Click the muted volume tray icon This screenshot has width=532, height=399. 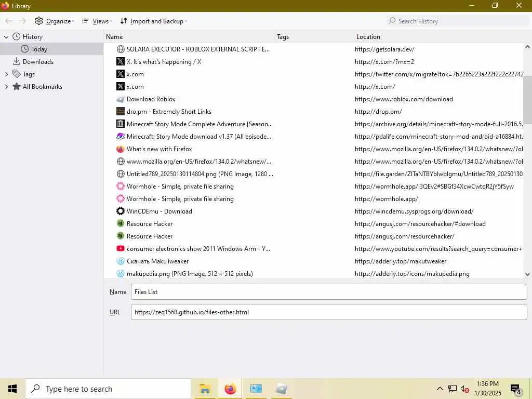click(x=464, y=389)
